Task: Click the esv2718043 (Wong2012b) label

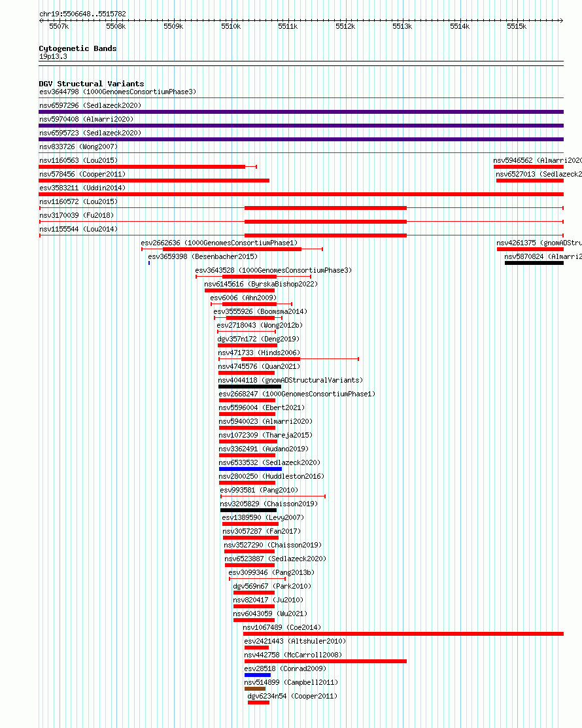Action: 260,326
